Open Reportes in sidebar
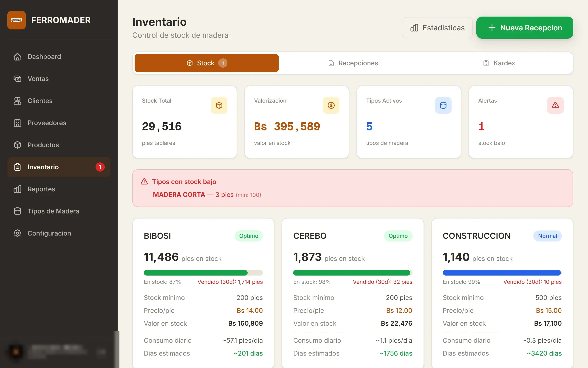 click(59, 189)
